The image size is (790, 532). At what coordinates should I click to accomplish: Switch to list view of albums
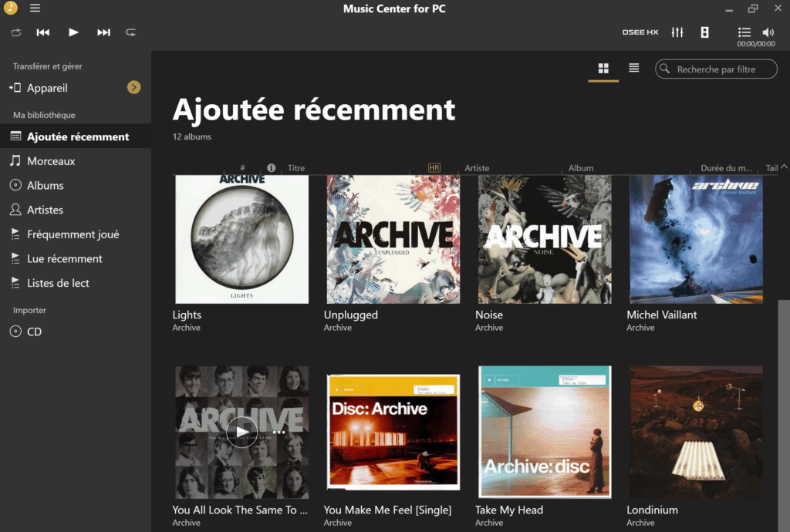pos(633,68)
